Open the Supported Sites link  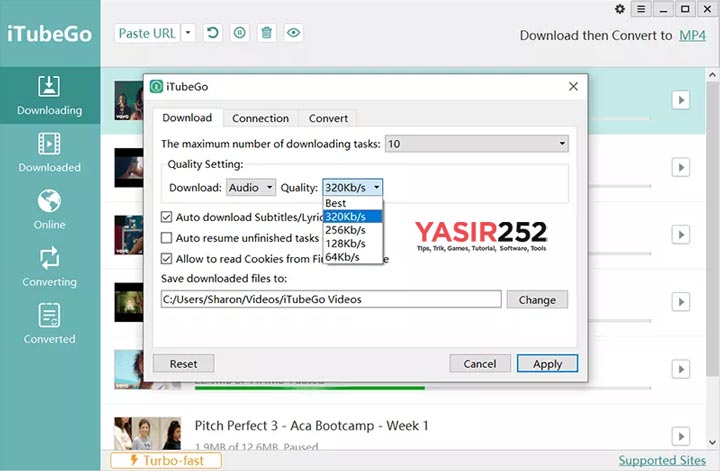(662, 460)
